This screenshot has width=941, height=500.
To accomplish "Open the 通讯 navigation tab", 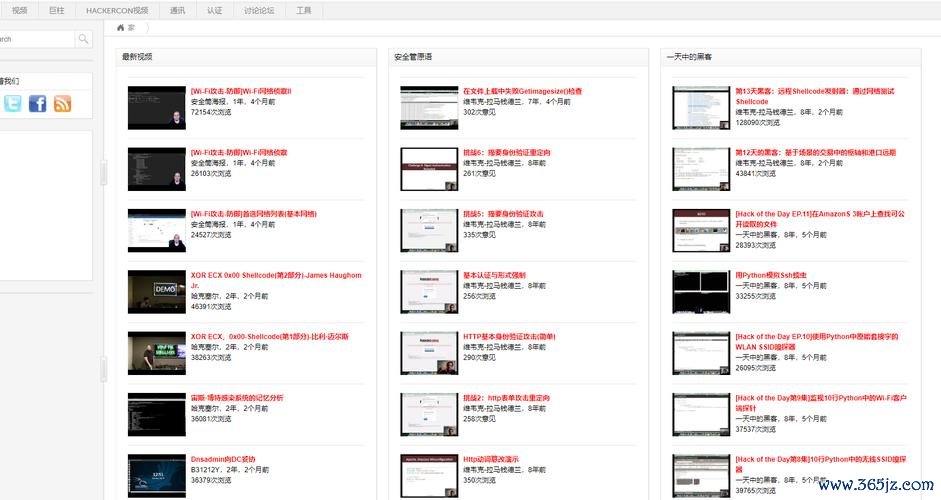I will click(178, 10).
